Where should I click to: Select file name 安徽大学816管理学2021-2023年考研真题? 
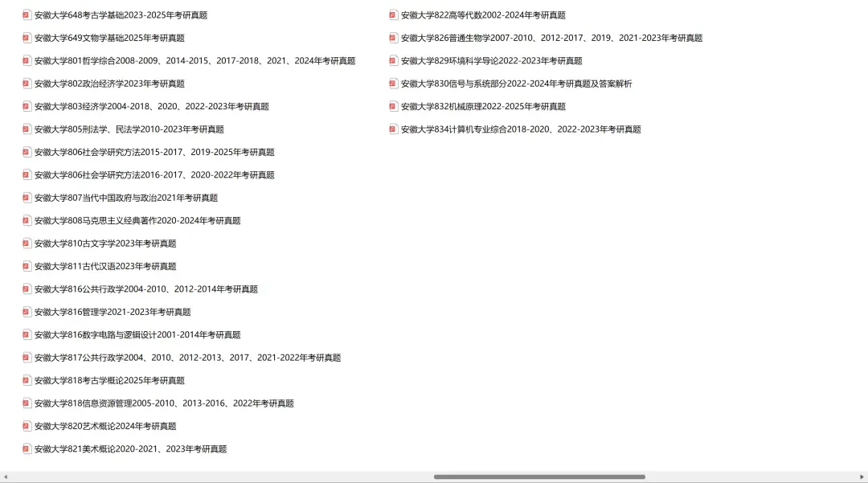[113, 312]
